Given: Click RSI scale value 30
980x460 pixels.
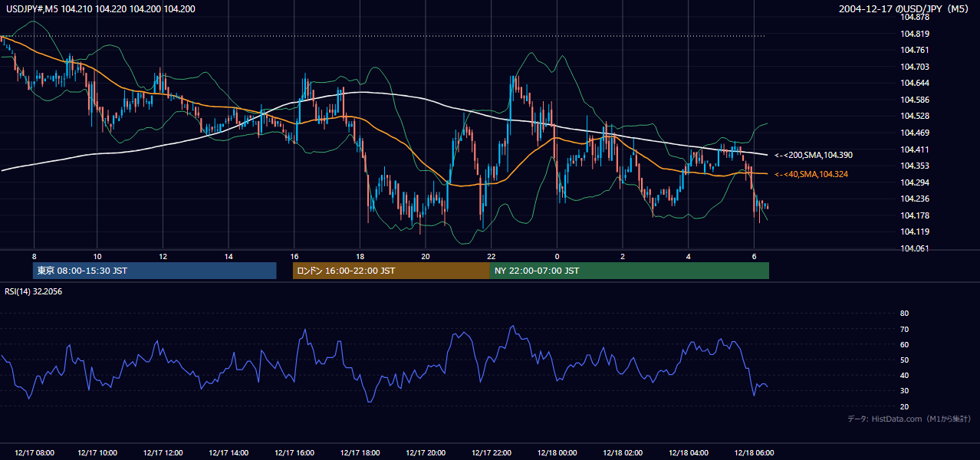Looking at the screenshot, I should click(x=904, y=390).
